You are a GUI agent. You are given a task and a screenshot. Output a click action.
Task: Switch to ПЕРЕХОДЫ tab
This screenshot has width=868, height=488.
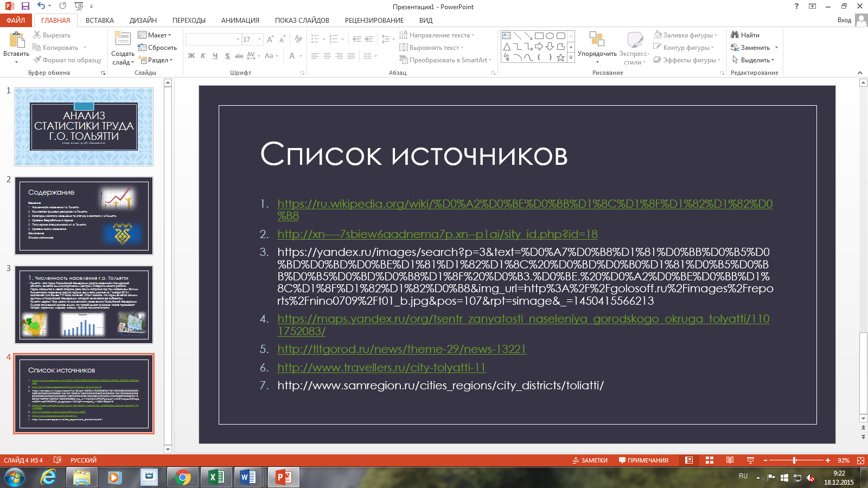click(189, 20)
